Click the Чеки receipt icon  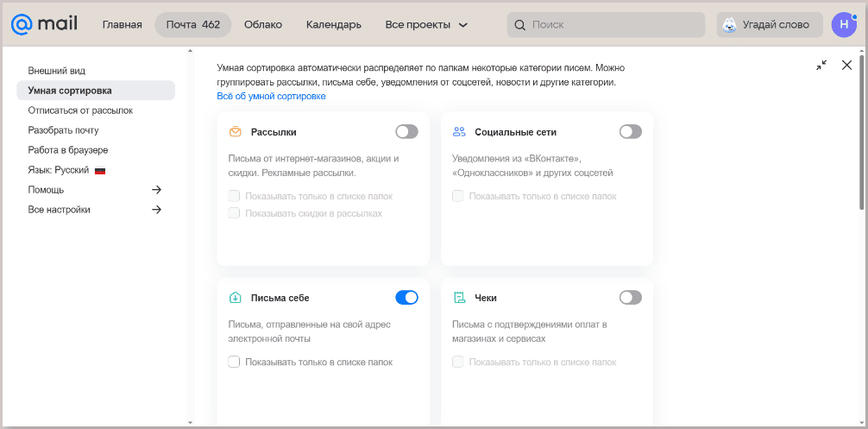(459, 298)
